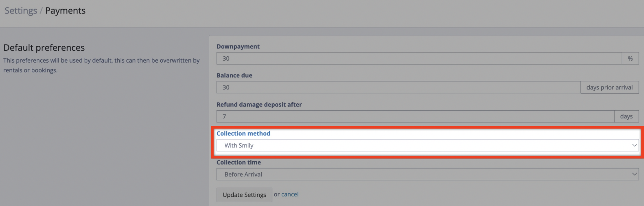Click the Collection time chevron arrow
This screenshot has height=206, width=644.
pyautogui.click(x=634, y=174)
